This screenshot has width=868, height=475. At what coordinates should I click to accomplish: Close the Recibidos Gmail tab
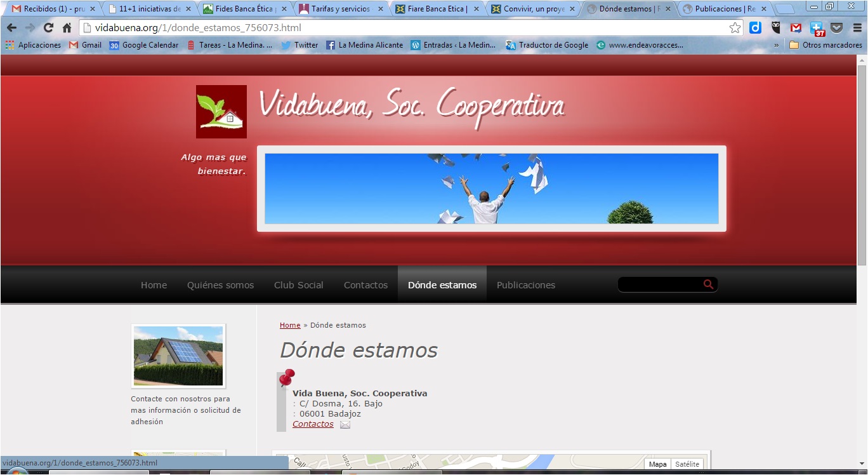pyautogui.click(x=92, y=10)
